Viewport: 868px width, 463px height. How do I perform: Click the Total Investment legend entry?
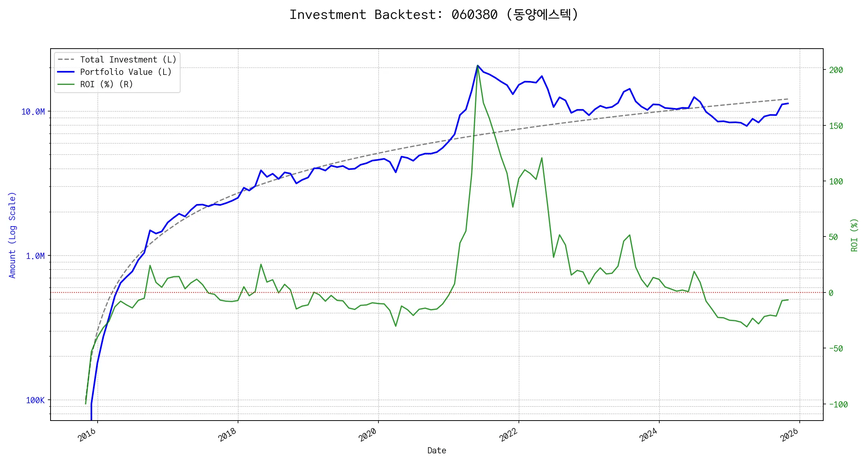(128, 59)
